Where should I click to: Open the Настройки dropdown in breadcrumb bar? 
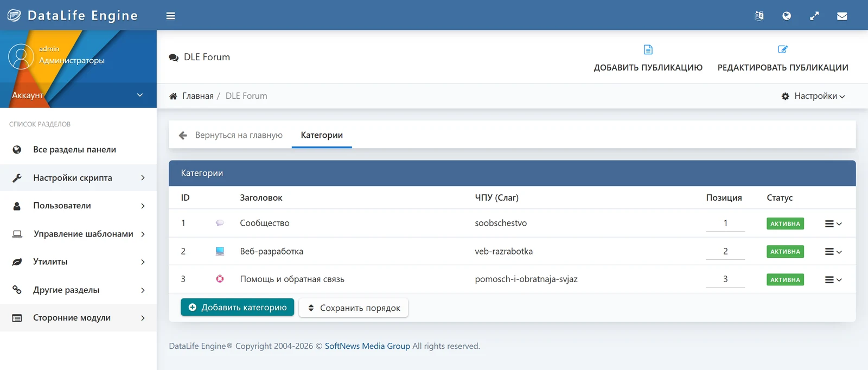click(813, 96)
